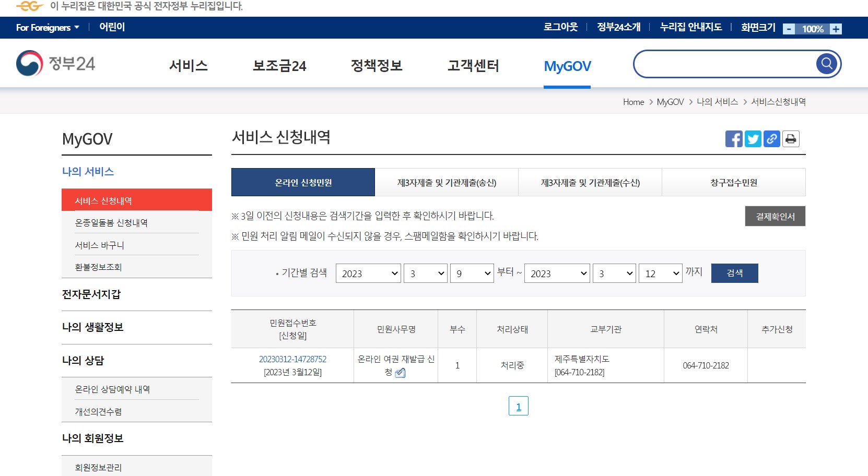Open receipt number 20230312-14728752 link
868x476 pixels.
[x=293, y=359]
